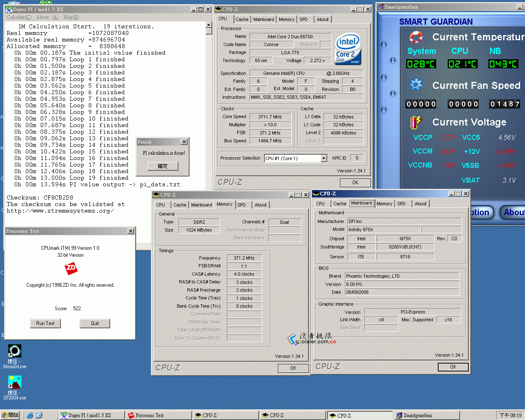
Task: Click the Super PI title bar icon
Action: (9, 9)
